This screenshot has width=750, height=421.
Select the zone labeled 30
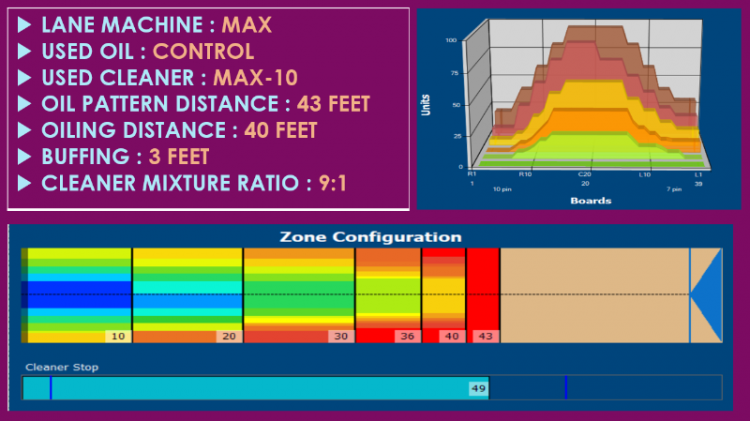click(x=299, y=295)
